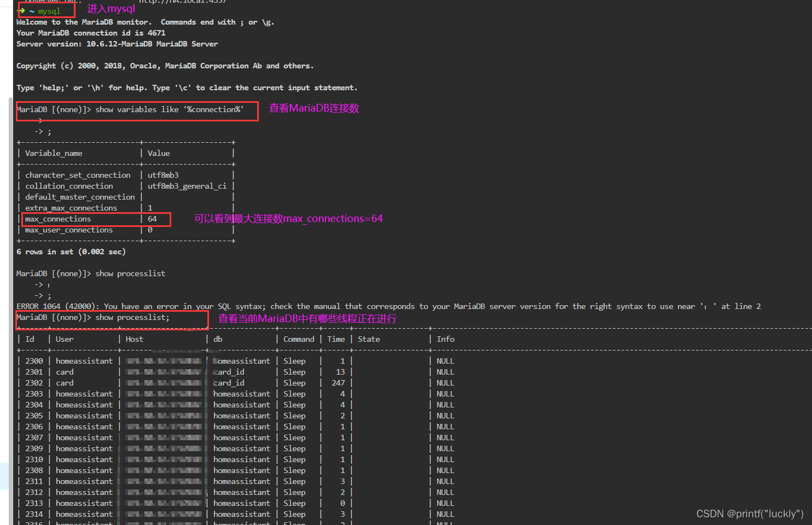This screenshot has height=525, width=812.
Task: Click the 'State' column header
Action: tap(369, 339)
